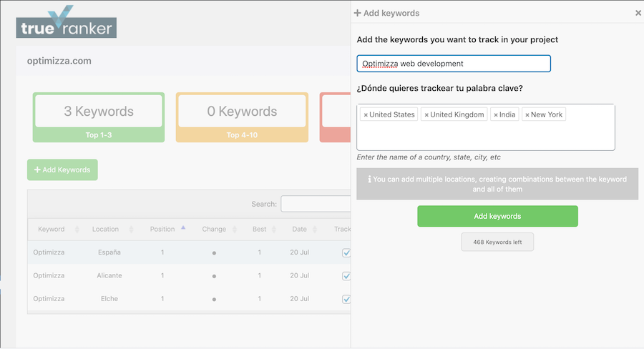
Task: Click the change dot in Alicante row
Action: 214,276
